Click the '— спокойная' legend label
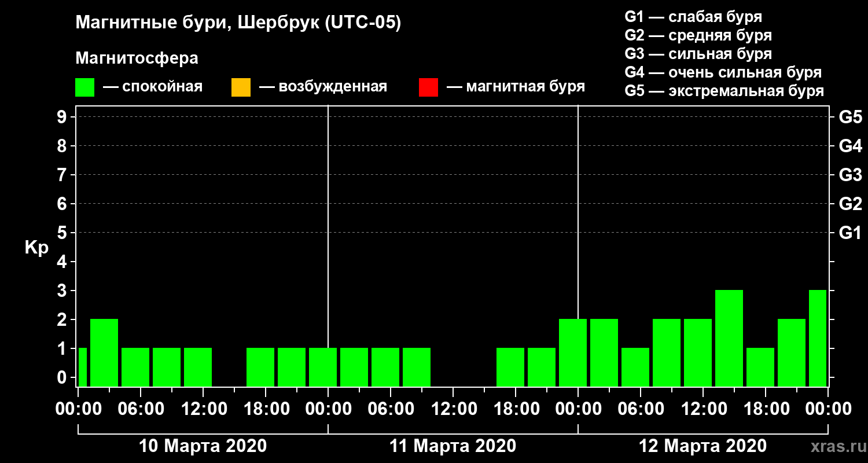Viewport: 868px width, 463px height. click(x=153, y=87)
